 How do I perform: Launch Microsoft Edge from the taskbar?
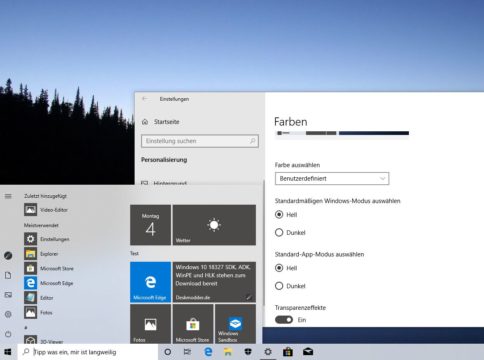[208, 352]
